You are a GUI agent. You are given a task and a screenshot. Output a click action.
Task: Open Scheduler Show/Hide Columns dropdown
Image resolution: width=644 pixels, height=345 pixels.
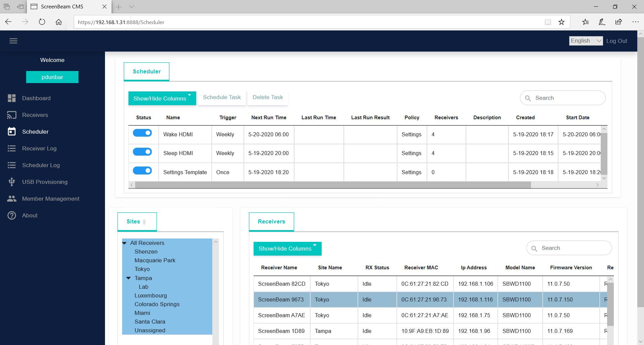click(x=162, y=98)
